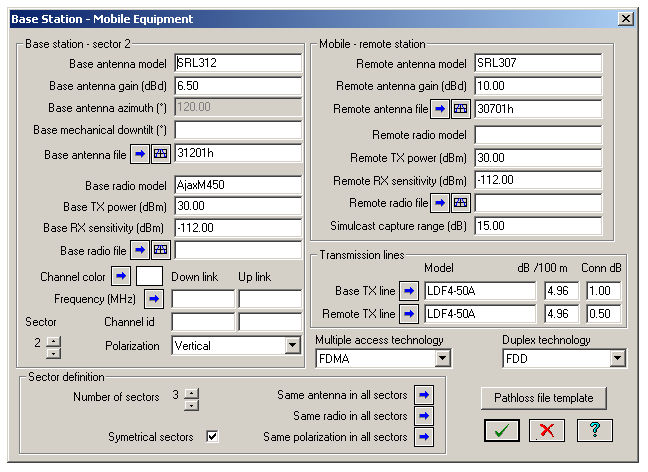Open Base antenna file pattern viewer icon
Viewport: 648px width, 472px height.
pyautogui.click(x=160, y=154)
